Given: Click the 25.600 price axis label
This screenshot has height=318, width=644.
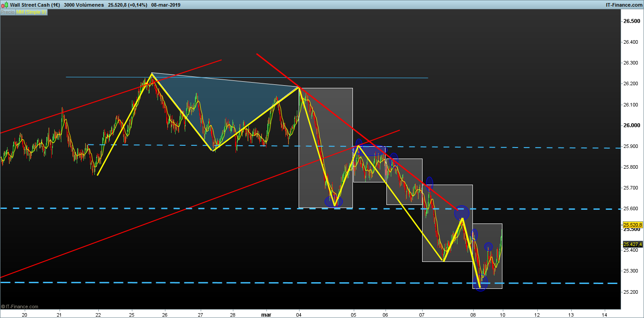Looking at the screenshot, I should tap(632, 208).
